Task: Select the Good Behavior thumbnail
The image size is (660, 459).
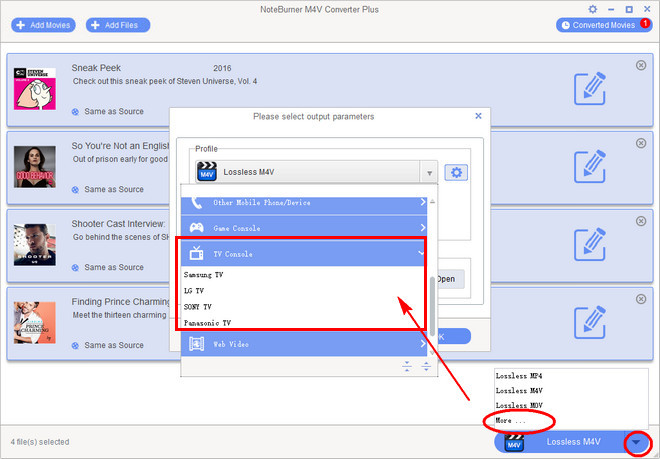Action: (35, 167)
